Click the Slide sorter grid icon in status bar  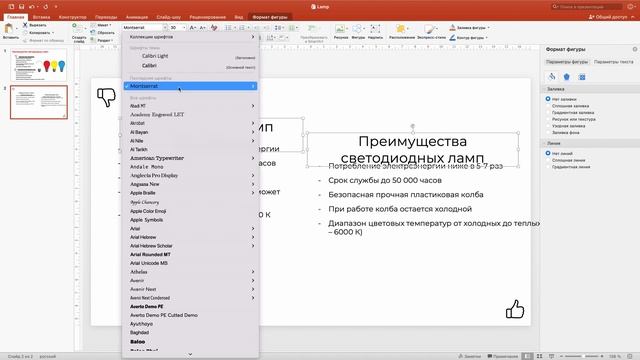[540, 356]
